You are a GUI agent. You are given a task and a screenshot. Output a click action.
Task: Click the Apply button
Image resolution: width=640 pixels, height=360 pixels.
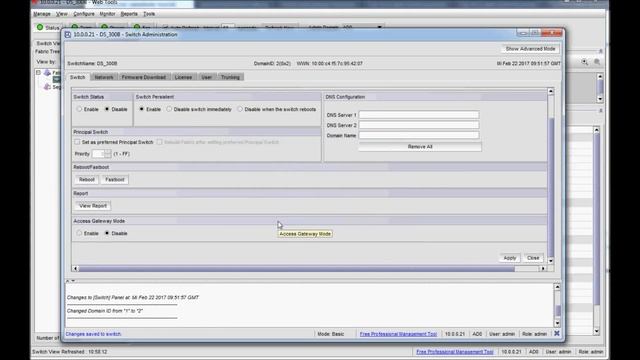pos(509,258)
